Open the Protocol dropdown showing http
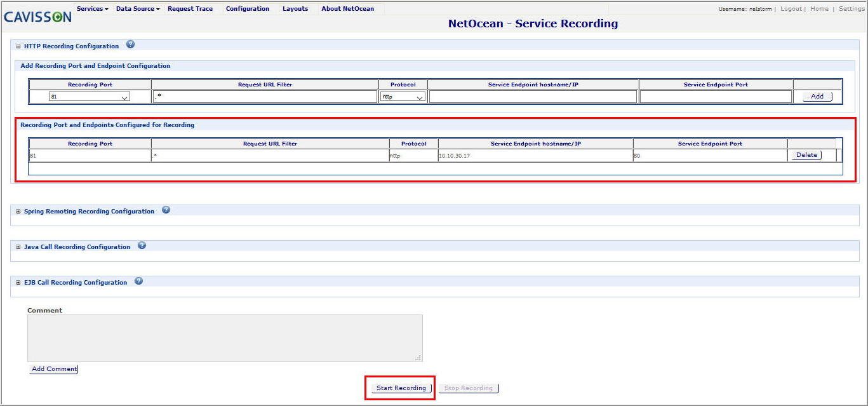This screenshot has width=868, height=406. [x=403, y=97]
